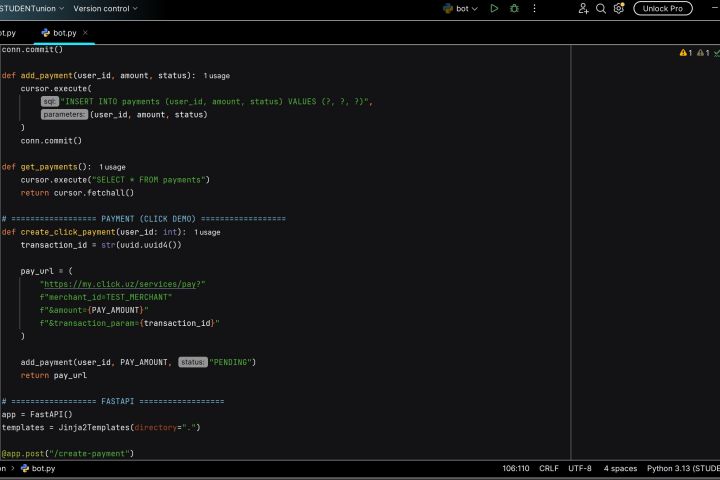The width and height of the screenshot is (720, 480).
Task: Click the 'PAYMENT (CLICK DEMO)' comment line
Action: pos(143,219)
